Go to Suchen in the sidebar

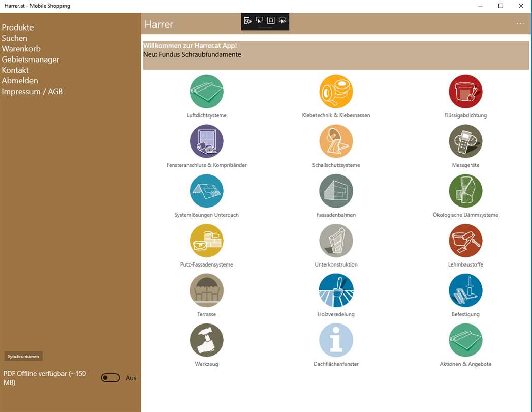click(x=15, y=38)
